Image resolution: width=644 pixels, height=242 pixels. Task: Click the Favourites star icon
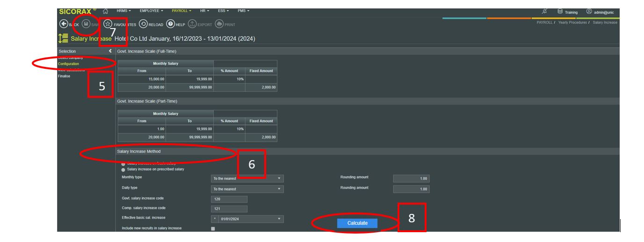[107, 24]
